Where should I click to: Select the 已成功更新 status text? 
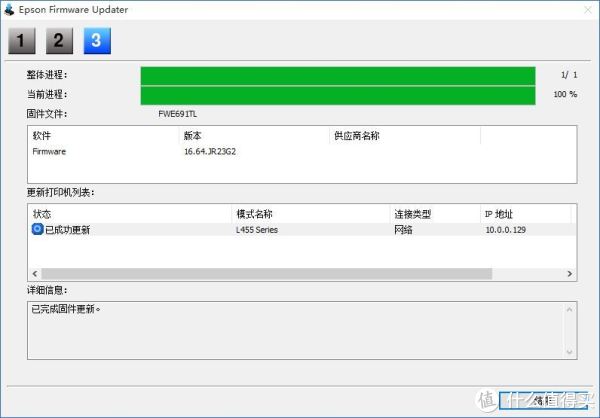click(68, 230)
